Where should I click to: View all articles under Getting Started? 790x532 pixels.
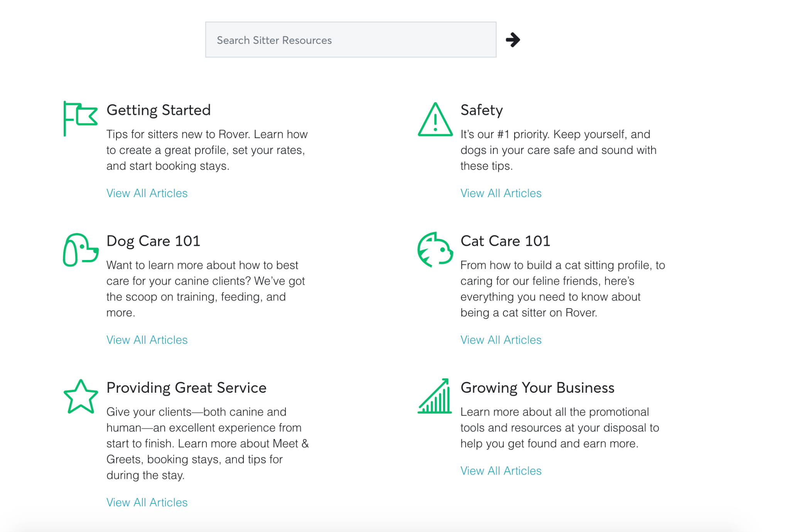147,193
